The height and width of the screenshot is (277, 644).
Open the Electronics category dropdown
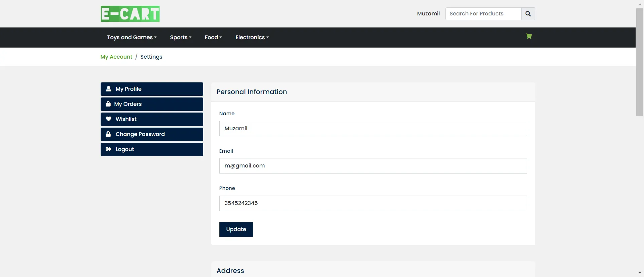coord(252,37)
